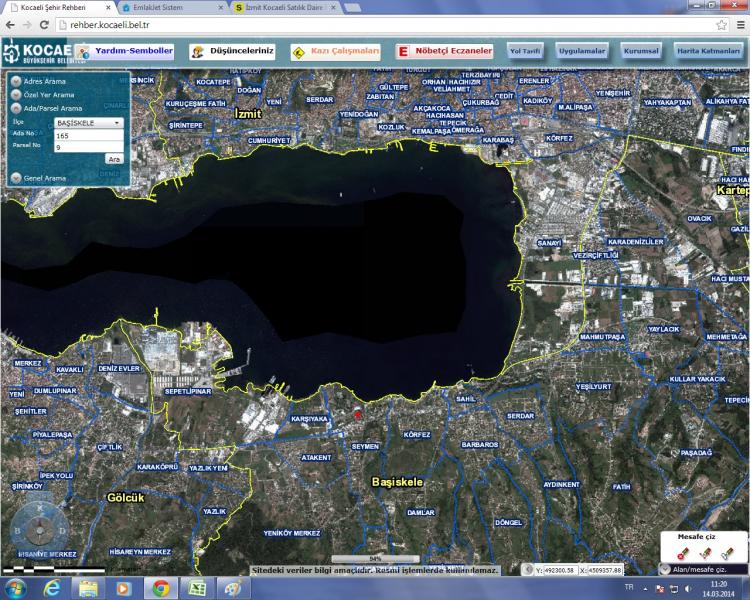Click Chrome icon in the taskbar
Image resolution: width=750 pixels, height=600 pixels.
coord(161,588)
